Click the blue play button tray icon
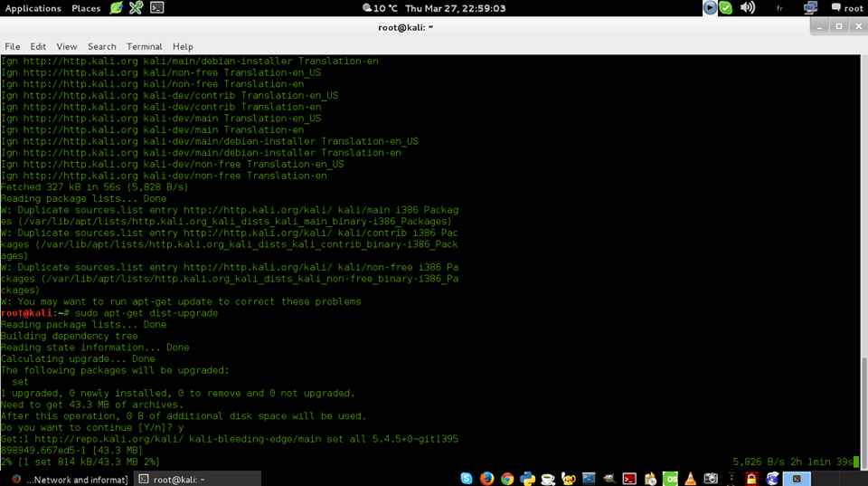The image size is (868, 486). tap(710, 8)
